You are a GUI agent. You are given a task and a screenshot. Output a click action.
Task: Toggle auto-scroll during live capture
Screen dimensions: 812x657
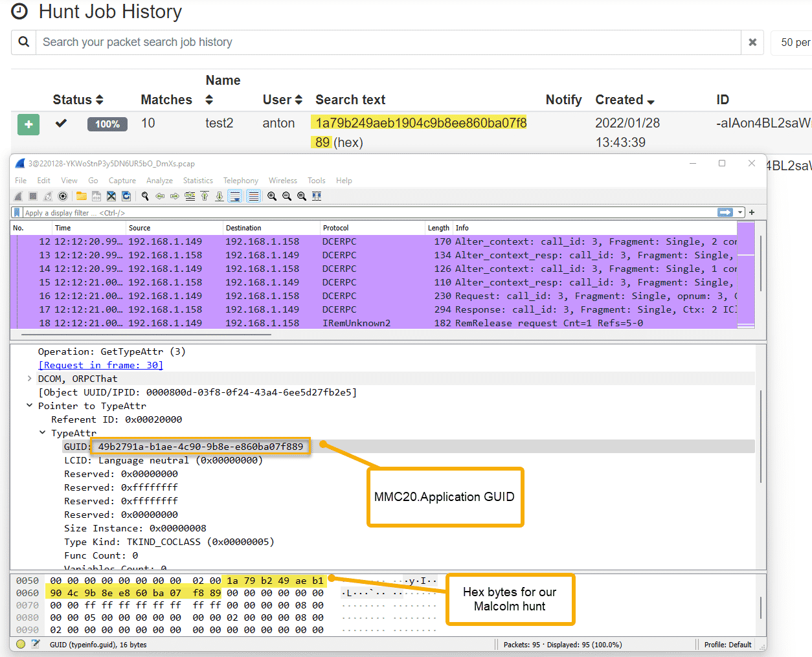pyautogui.click(x=235, y=196)
